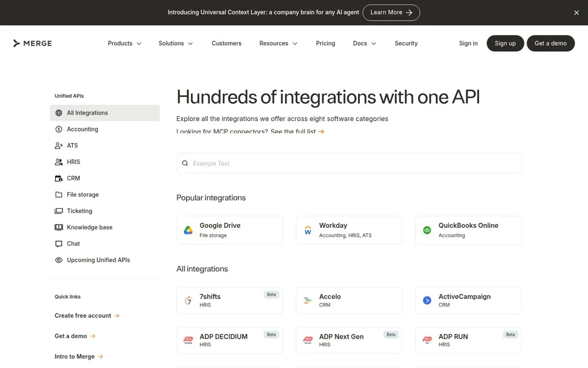Select the ATS category
The height and width of the screenshot is (368, 588).
[105, 145]
